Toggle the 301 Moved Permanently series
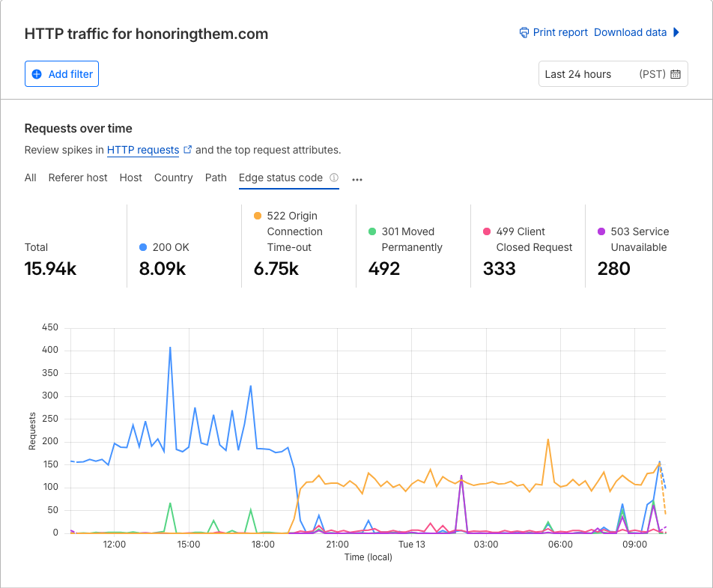Viewport: 713px width, 588px height. click(x=372, y=231)
